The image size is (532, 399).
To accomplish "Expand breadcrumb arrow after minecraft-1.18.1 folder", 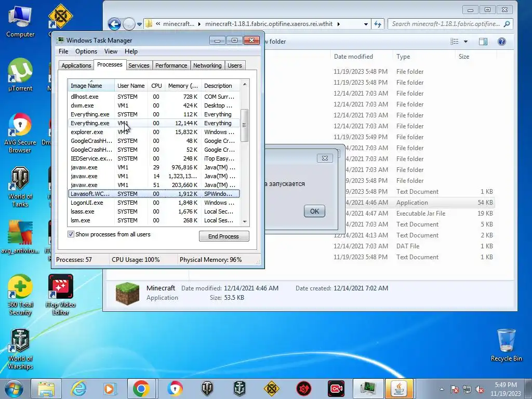I will coord(339,24).
